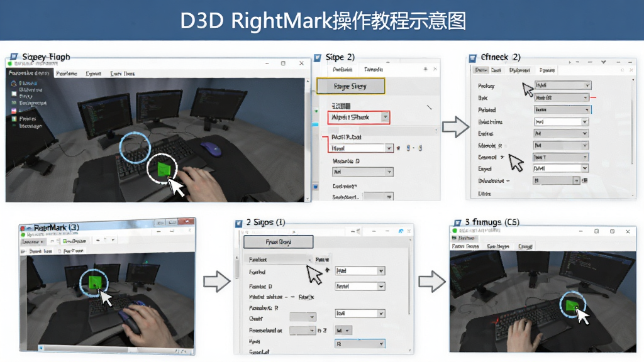The height and width of the screenshot is (362, 644).
Task: Click the red dot icon beside the 'Iilaad' dropdown
Action: coord(398,148)
